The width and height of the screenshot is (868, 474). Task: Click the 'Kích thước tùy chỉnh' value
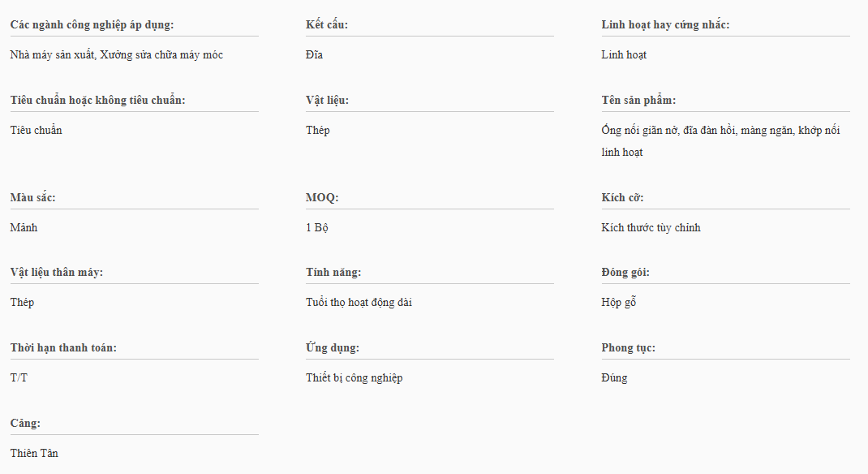coord(651,228)
